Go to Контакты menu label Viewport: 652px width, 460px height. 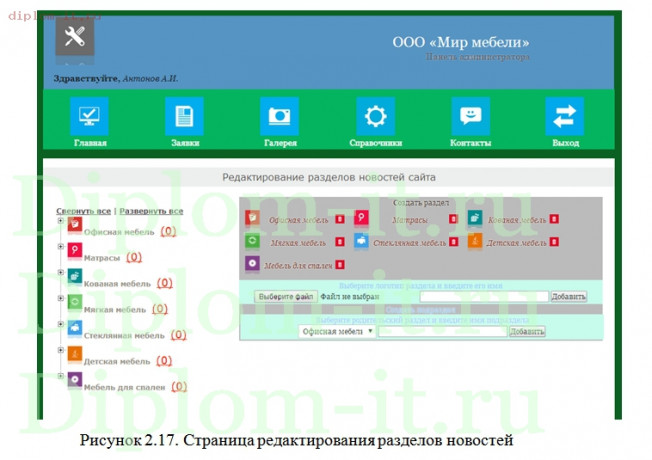tap(471, 143)
